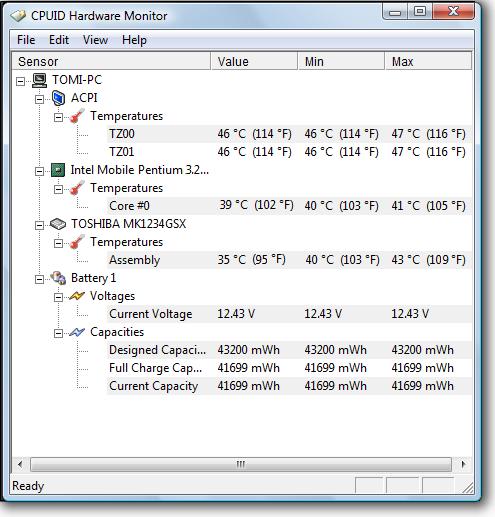Click the horizontal scrollbar right arrow
495x517 pixels.
click(463, 464)
